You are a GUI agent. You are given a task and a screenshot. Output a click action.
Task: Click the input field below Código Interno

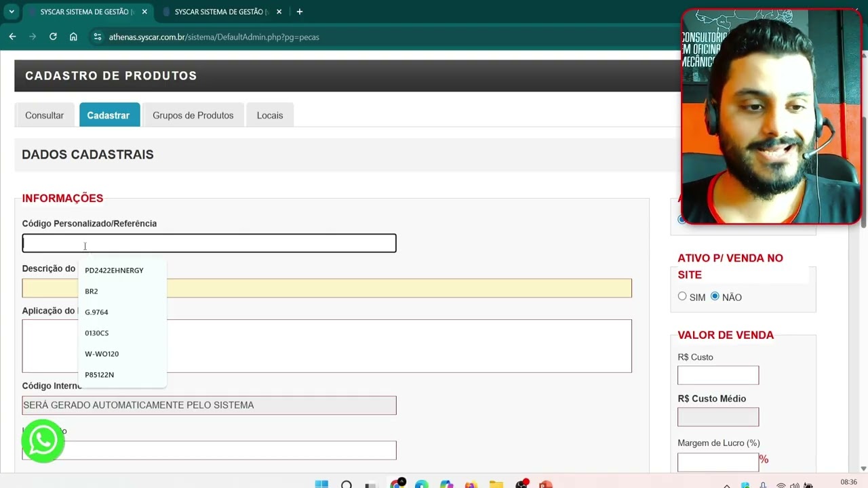tap(209, 450)
